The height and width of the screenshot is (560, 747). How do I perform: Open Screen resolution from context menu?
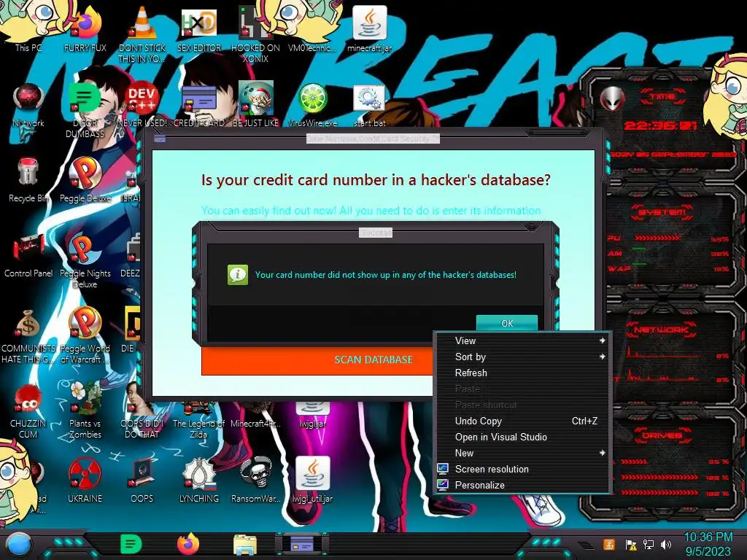point(522,469)
